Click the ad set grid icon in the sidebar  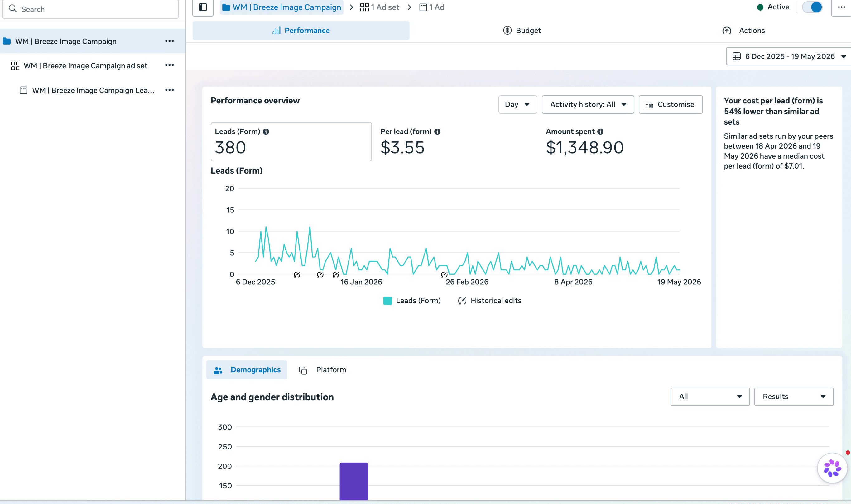(15, 65)
